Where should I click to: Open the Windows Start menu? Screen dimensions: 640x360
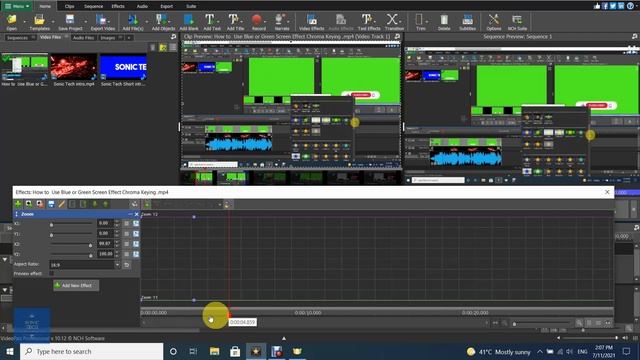click(10, 351)
